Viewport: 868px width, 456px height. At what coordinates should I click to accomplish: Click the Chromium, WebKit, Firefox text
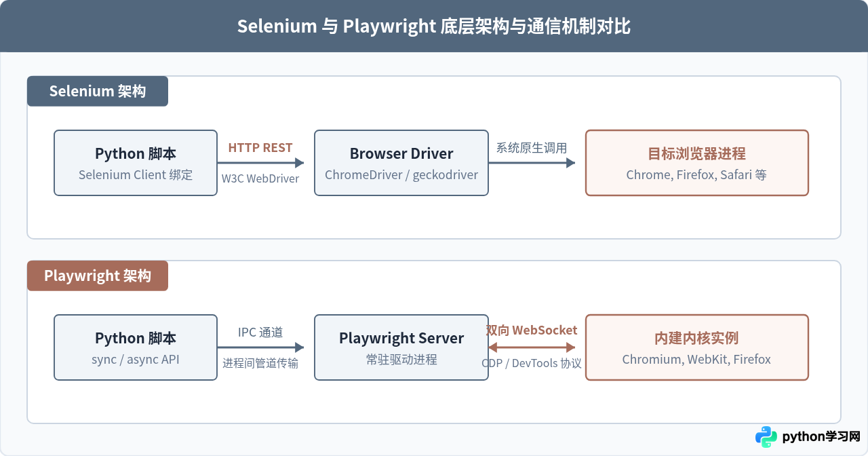pyautogui.click(x=697, y=360)
